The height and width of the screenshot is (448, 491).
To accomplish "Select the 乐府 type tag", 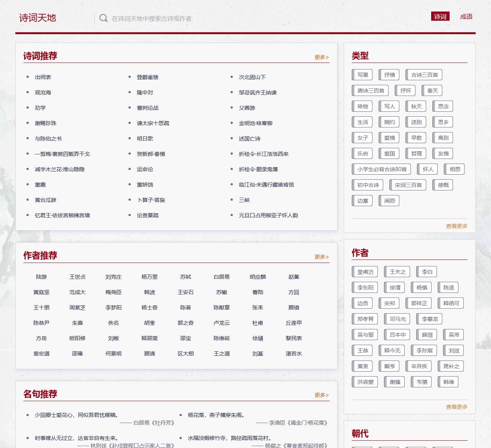I will (362, 154).
